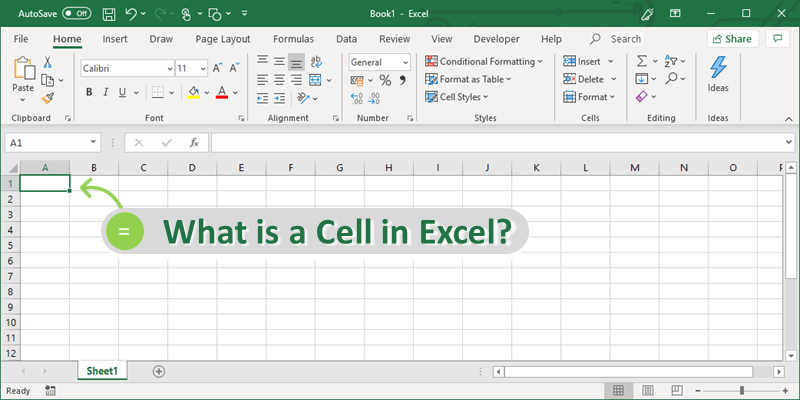800x400 pixels.
Task: Click the Clear eraser icon
Action: click(641, 96)
